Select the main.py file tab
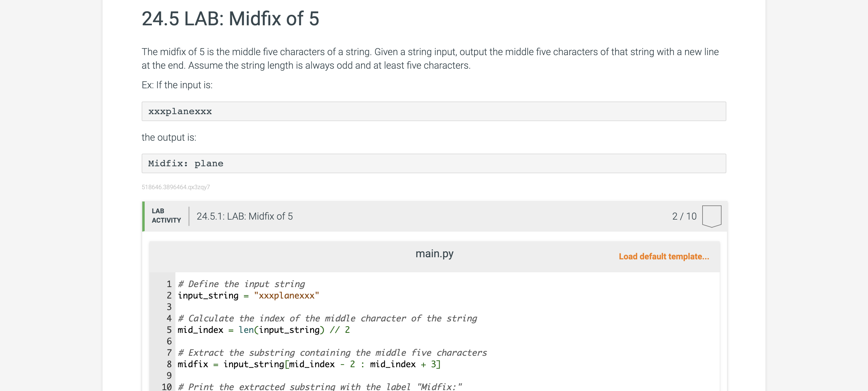 434,253
